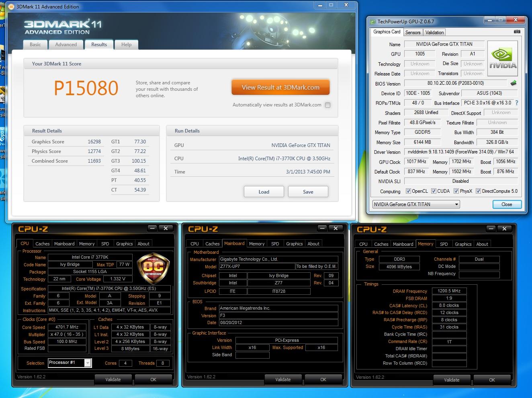Minimize the CPU-Z Mainboard window
532x398 pixels.
pyautogui.click(x=322, y=229)
